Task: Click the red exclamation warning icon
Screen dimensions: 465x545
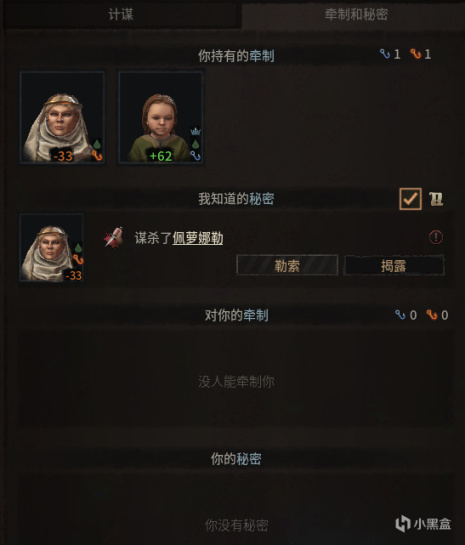Action: (436, 237)
